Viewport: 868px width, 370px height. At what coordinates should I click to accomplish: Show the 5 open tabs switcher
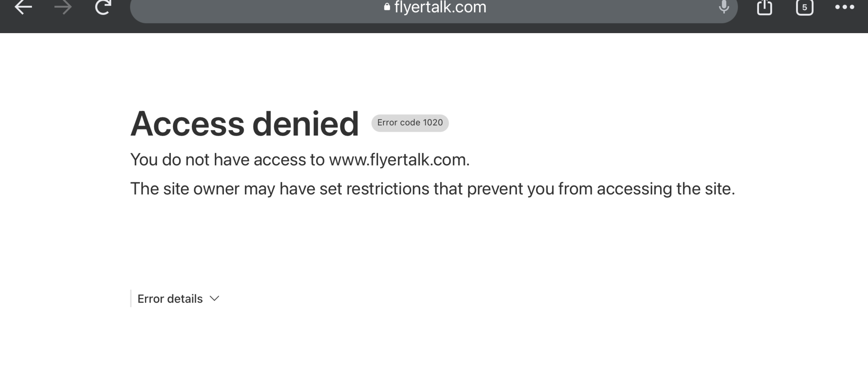[x=804, y=7]
